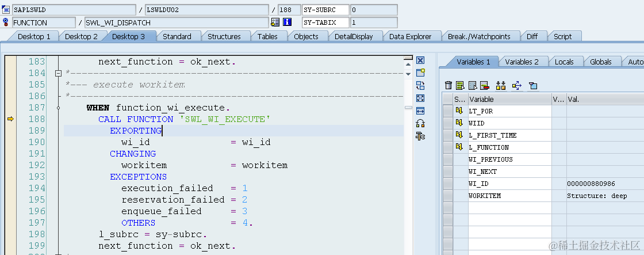Delete variables using the trash icon

pyautogui.click(x=448, y=86)
